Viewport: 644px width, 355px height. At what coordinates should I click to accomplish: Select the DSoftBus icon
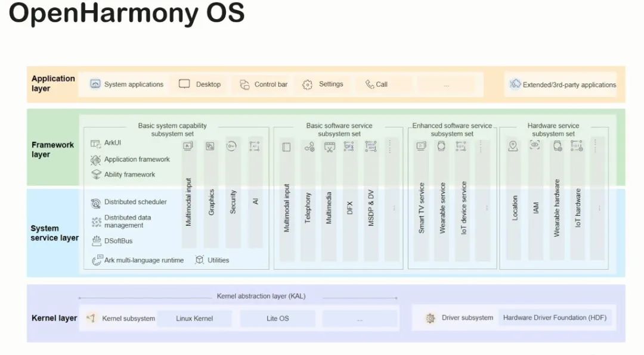click(x=96, y=241)
